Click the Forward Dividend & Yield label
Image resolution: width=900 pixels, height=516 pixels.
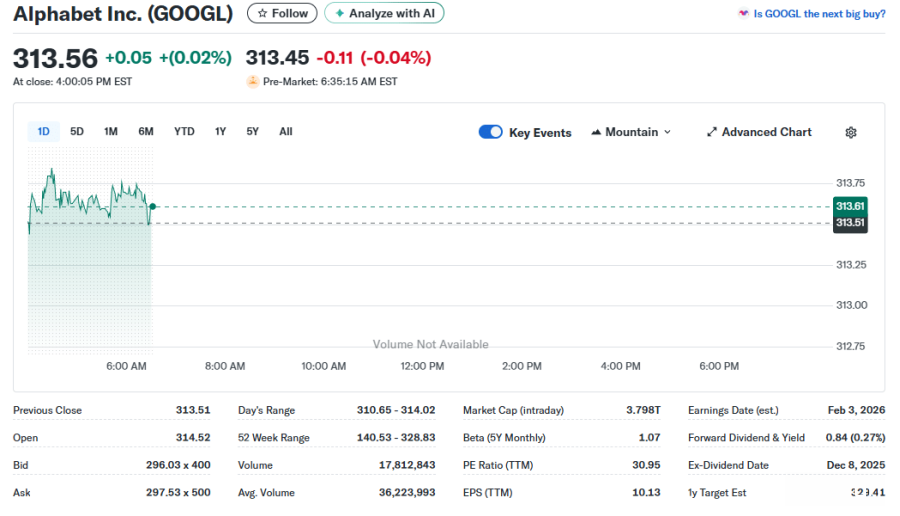coord(746,438)
